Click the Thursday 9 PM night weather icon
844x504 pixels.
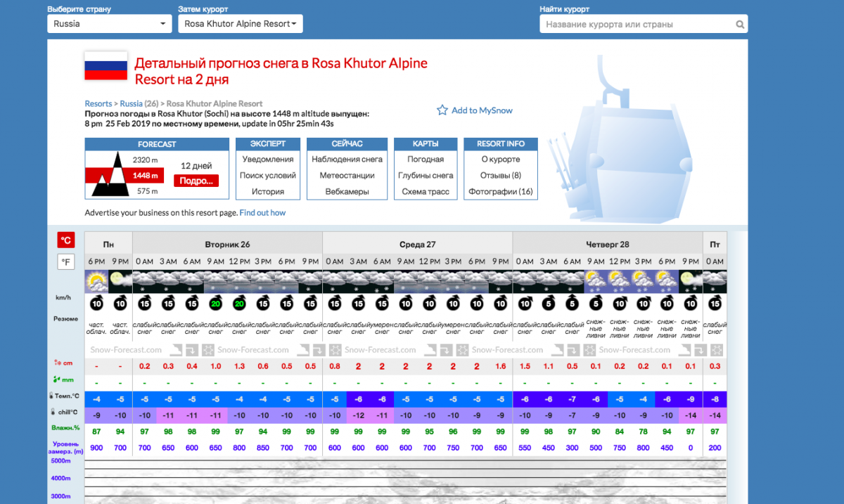pyautogui.click(x=691, y=282)
